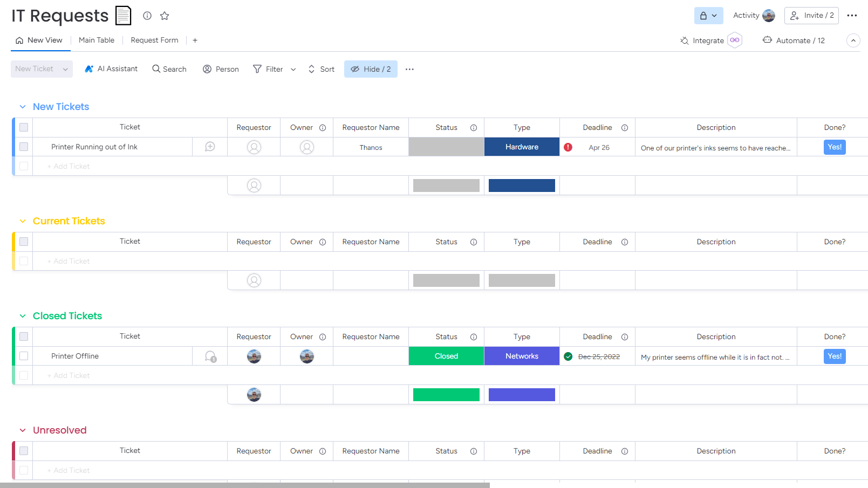Check the Printer Offline row checkbox
The width and height of the screenshot is (868, 488).
(23, 356)
